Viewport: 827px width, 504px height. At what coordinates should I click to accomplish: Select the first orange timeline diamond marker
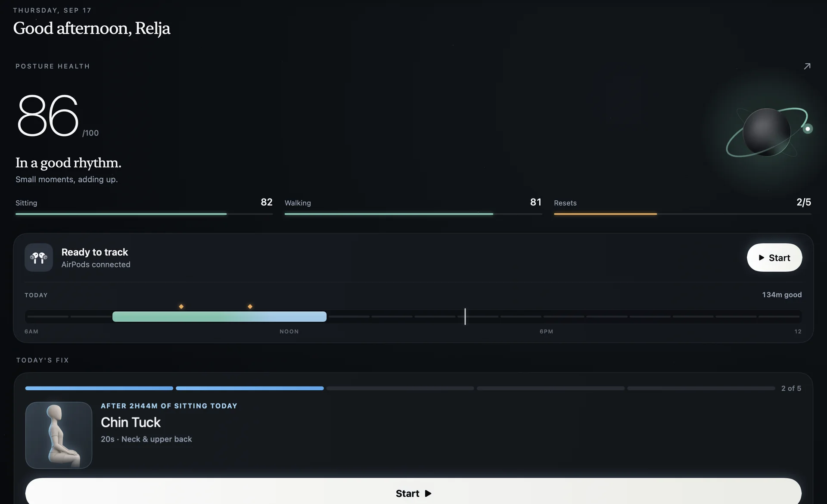tap(181, 307)
